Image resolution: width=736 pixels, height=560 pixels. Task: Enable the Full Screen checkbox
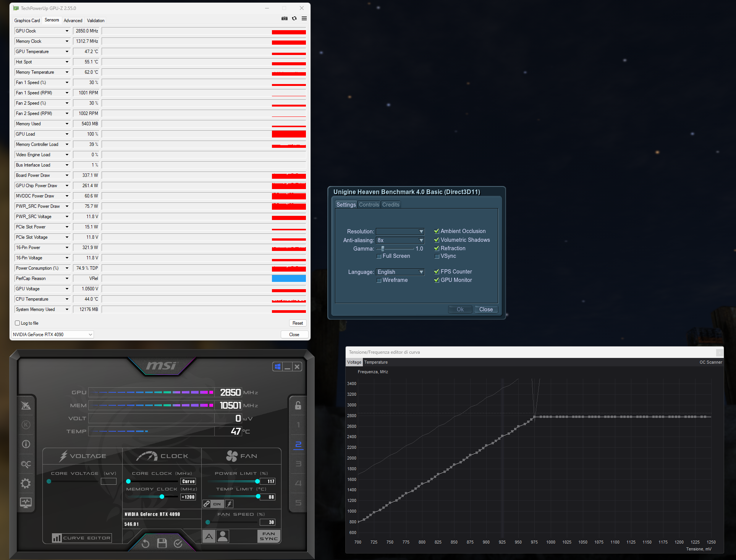tap(379, 256)
